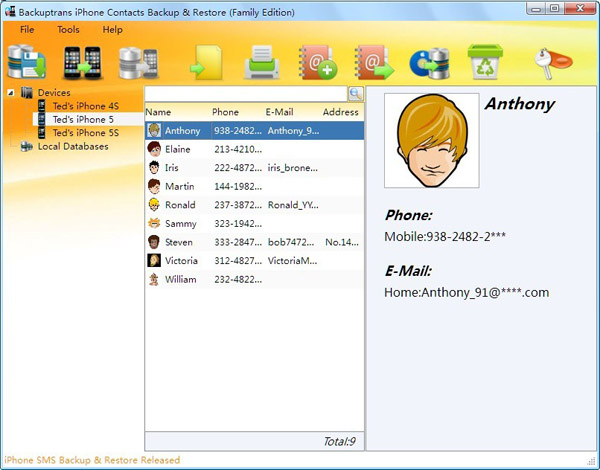This screenshot has width=600, height=470.
Task: Click Elaine's avatar icon in list
Action: (x=154, y=149)
